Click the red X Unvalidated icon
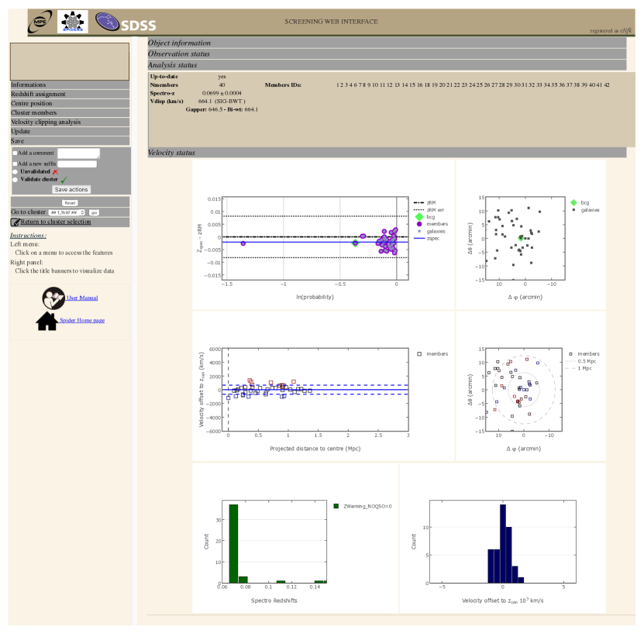644x644 pixels. (x=56, y=172)
